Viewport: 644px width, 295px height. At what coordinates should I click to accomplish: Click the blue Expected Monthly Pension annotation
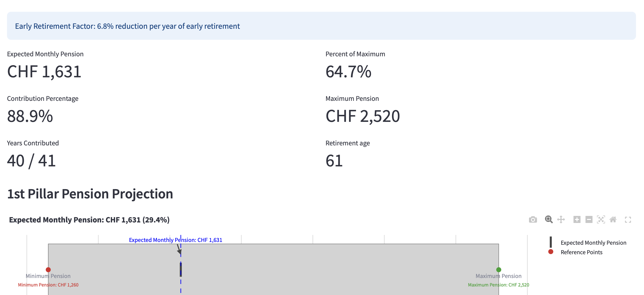point(175,240)
